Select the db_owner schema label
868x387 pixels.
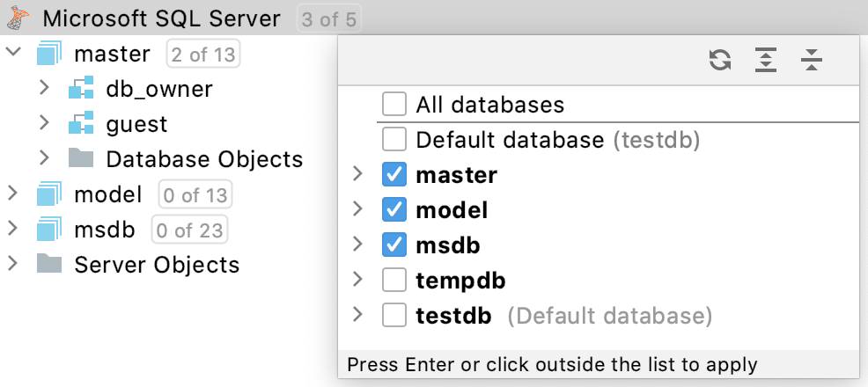pyautogui.click(x=159, y=90)
